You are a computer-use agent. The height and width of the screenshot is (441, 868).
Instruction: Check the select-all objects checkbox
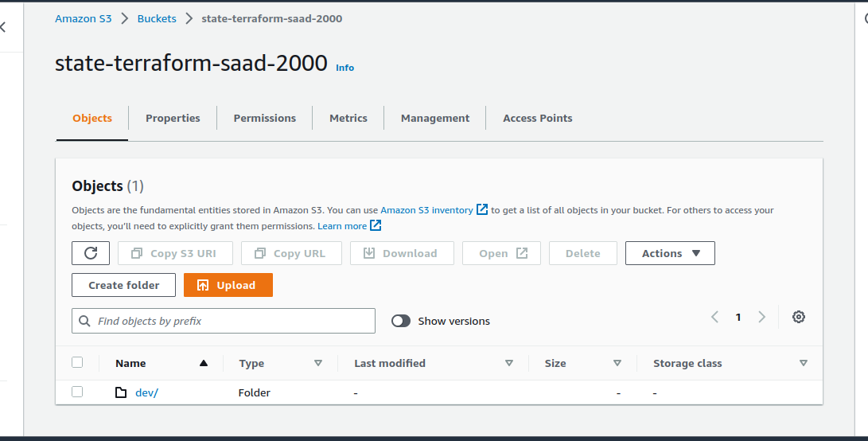coord(77,362)
